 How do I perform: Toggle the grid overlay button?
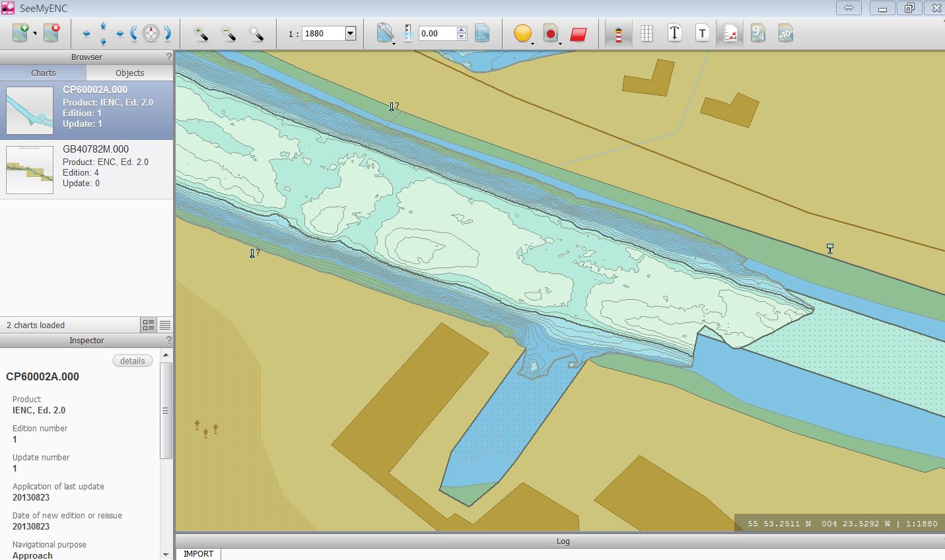click(x=647, y=34)
